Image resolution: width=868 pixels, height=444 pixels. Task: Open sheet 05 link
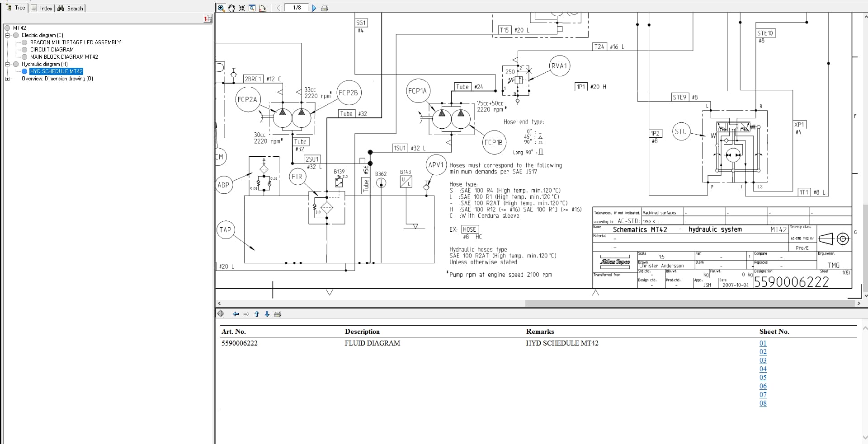(763, 378)
